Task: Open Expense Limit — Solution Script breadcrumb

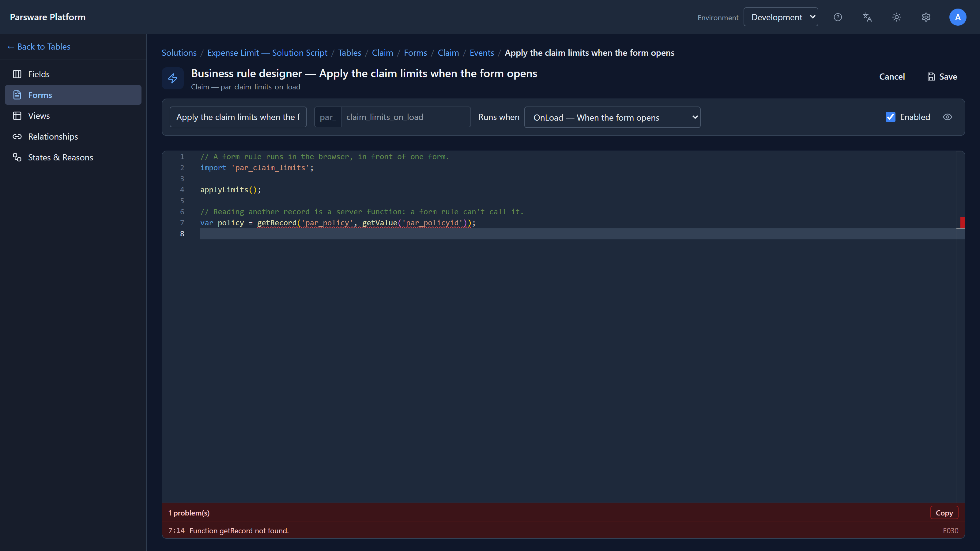Action: [x=267, y=53]
